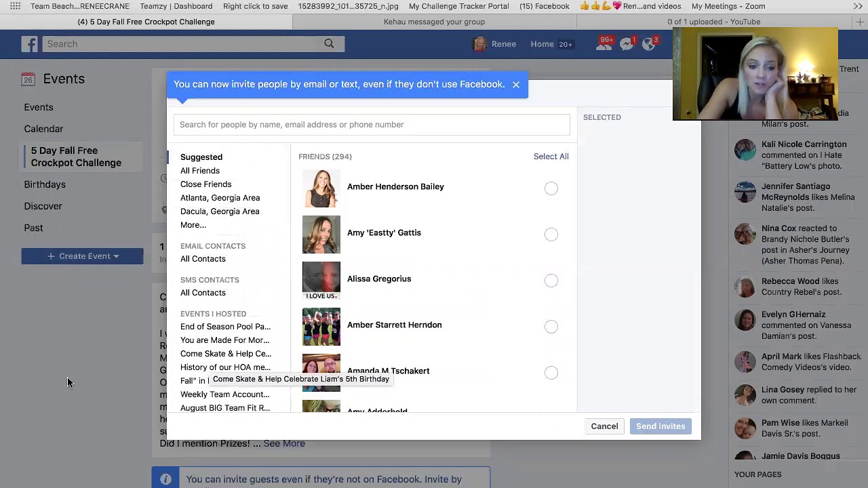Screen dimensions: 868x488
Task: Choose August BIG Team Fit event
Action: click(x=225, y=408)
